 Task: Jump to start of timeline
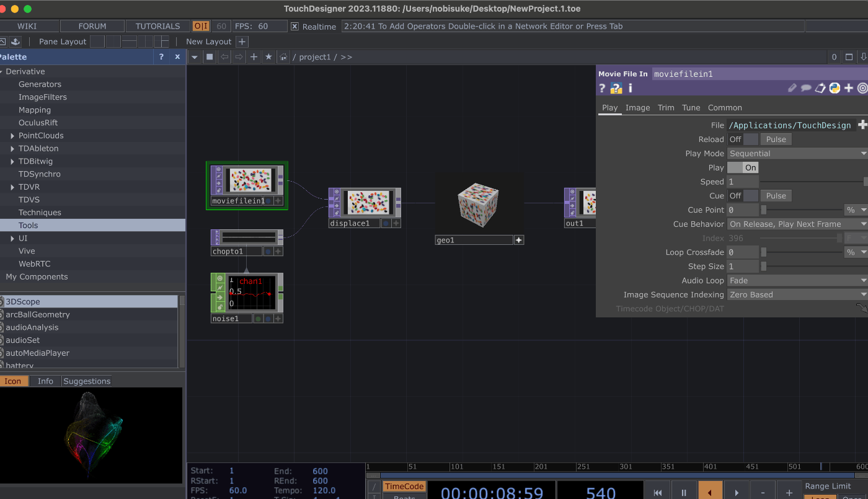coord(658,493)
